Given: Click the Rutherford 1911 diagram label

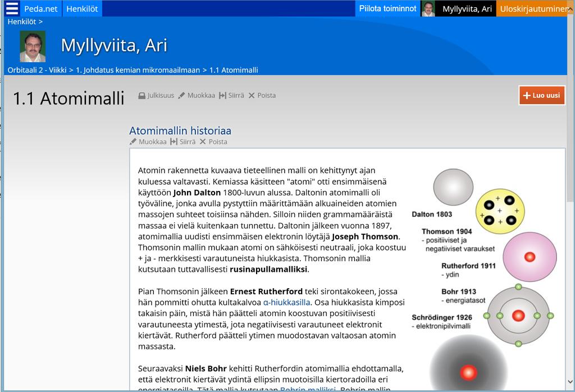Looking at the screenshot, I should click(468, 266).
